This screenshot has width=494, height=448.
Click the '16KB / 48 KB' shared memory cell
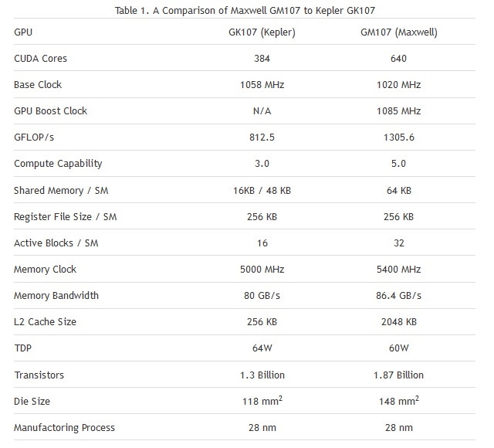pyautogui.click(x=262, y=190)
